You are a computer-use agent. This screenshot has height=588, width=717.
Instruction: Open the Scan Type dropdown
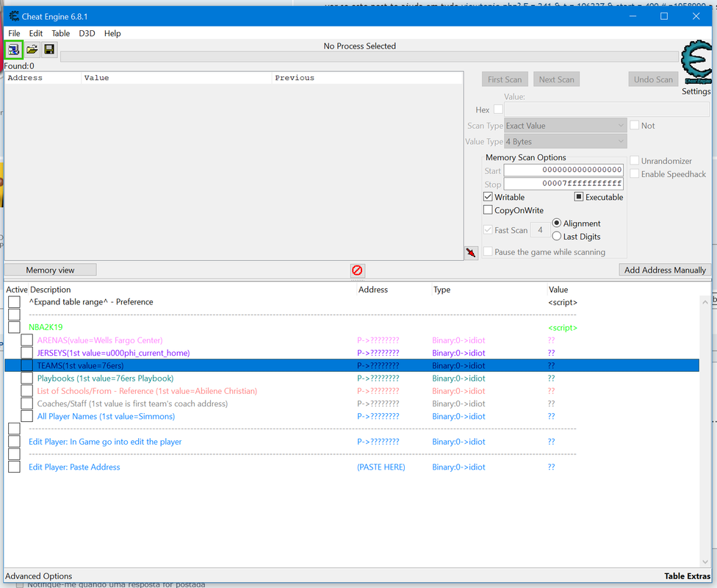click(x=566, y=126)
